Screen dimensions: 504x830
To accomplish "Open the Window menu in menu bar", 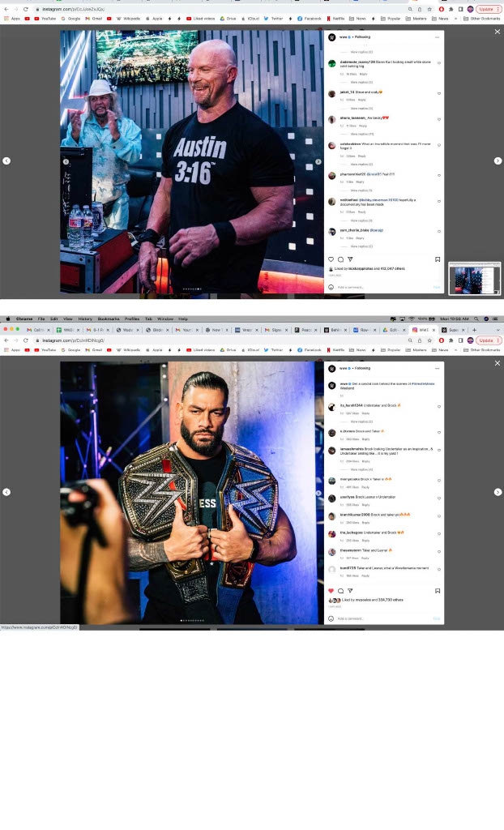I will pyautogui.click(x=166, y=319).
